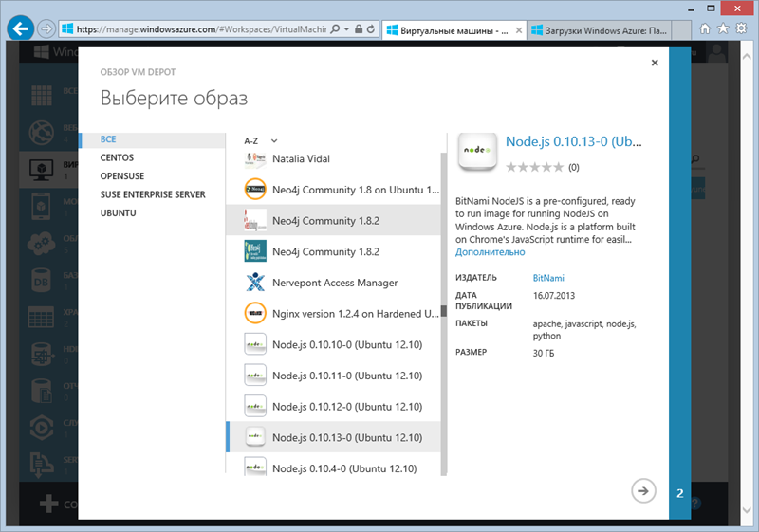The image size is (759, 532).
Task: Click the star rating in details pane
Action: point(534,167)
